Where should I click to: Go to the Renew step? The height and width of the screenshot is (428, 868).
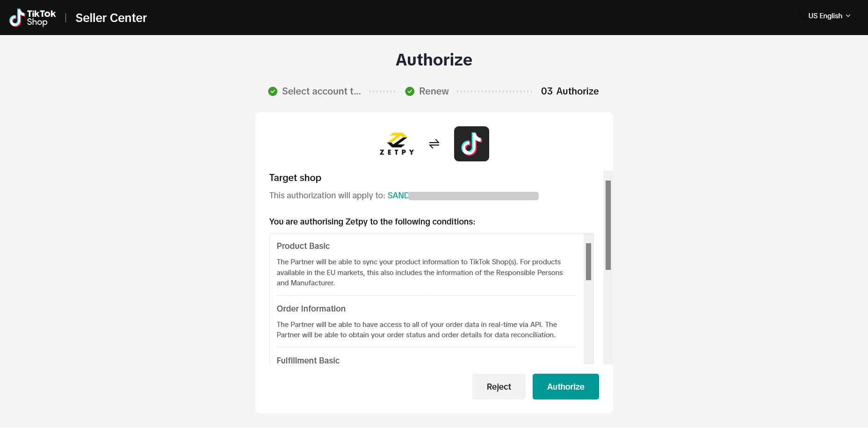coord(434,91)
